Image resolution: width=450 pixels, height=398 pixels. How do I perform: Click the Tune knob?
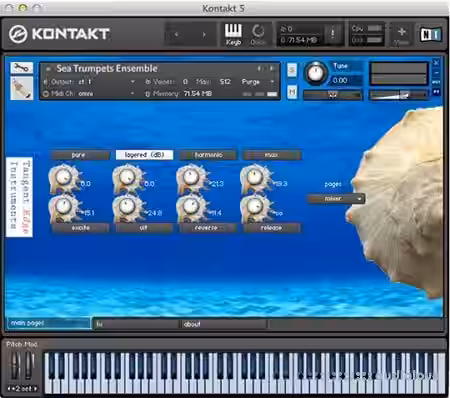[x=315, y=73]
